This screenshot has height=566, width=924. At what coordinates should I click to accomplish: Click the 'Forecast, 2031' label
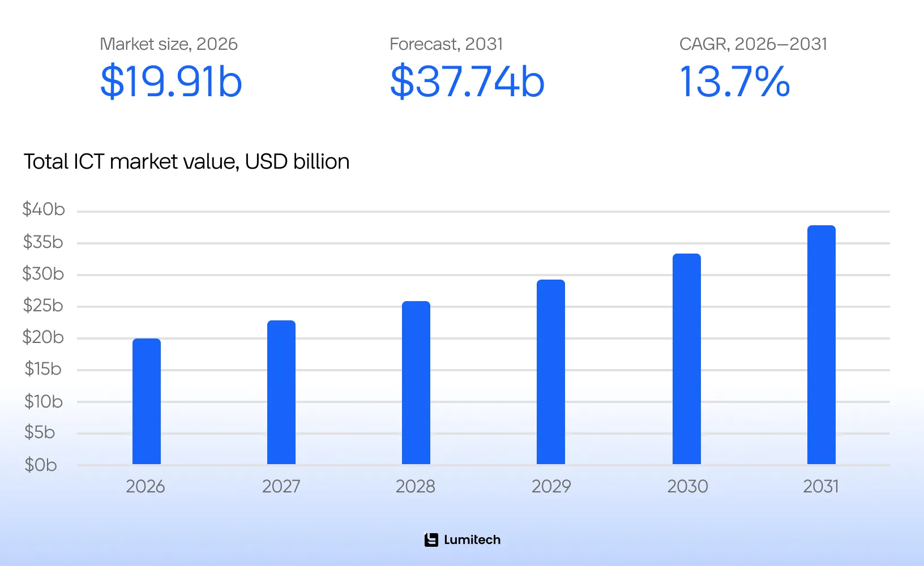click(x=446, y=44)
